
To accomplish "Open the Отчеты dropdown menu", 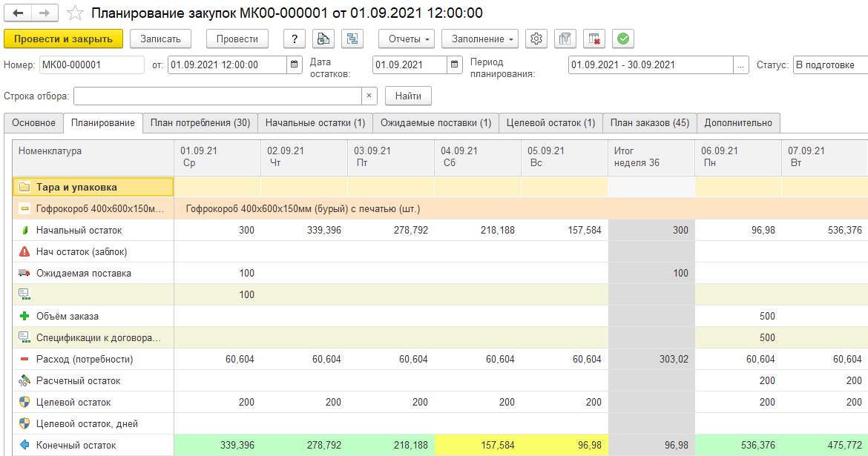I will click(x=407, y=39).
